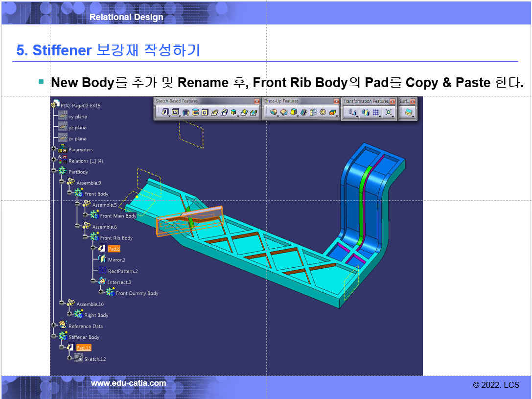Click the Edge Fillet icon
This screenshot has width=532, height=399.
click(x=274, y=112)
